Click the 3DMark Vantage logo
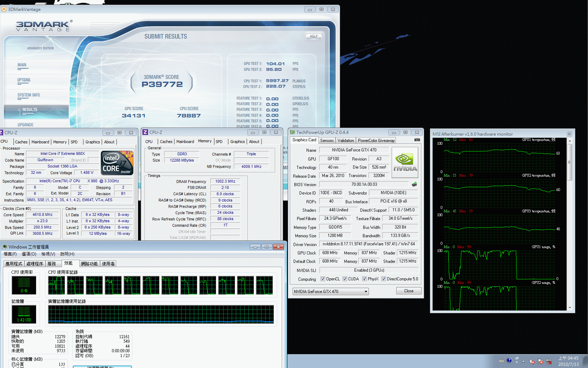Screen dimensions: 588x368 pos(44,26)
